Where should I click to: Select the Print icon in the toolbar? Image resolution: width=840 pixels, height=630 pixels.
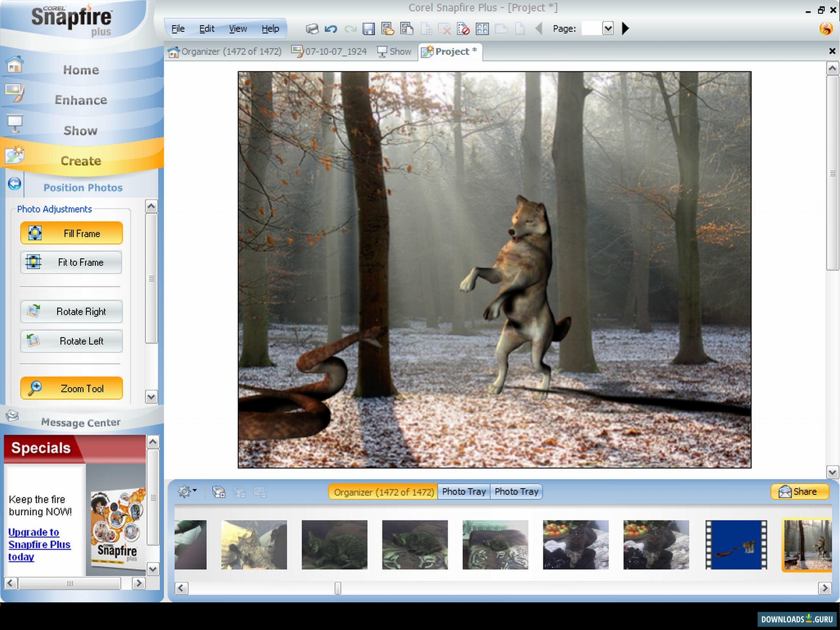tap(312, 29)
